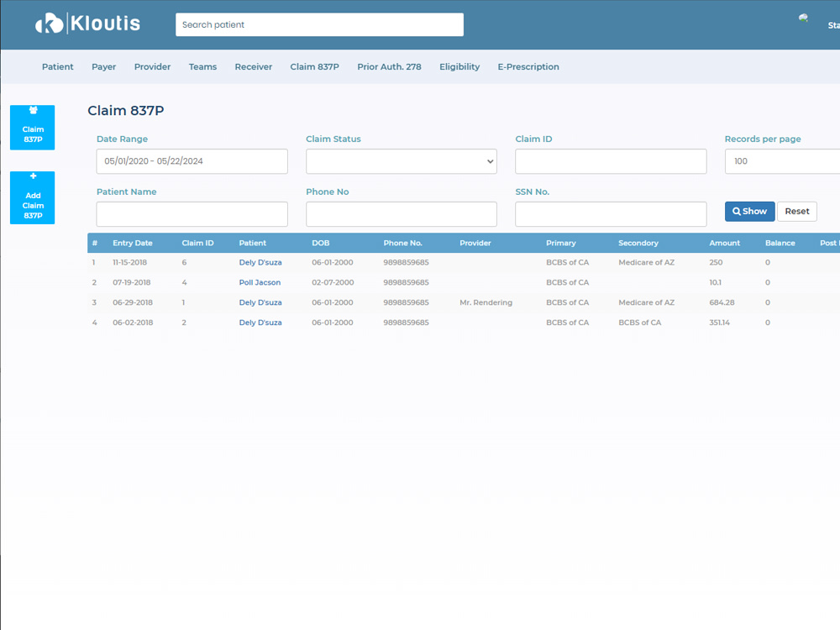Open the Claim 837P sidebar tile
This screenshot has width=840, height=630.
(32, 128)
